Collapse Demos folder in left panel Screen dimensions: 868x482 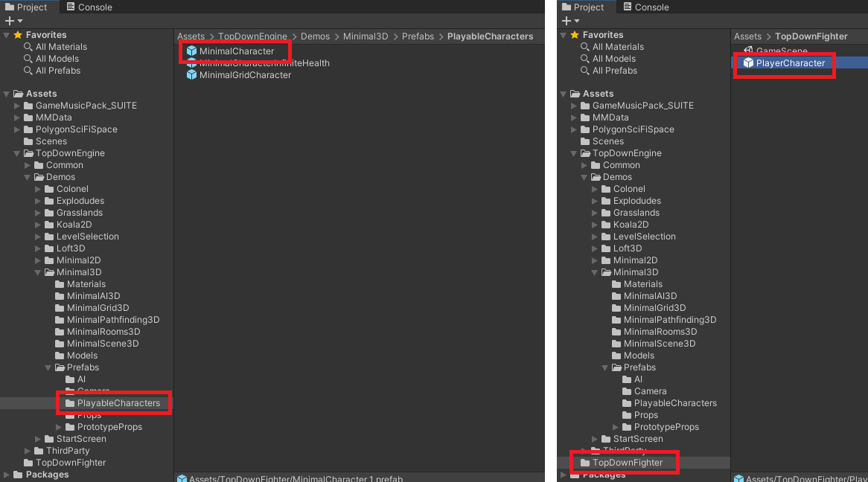[28, 177]
